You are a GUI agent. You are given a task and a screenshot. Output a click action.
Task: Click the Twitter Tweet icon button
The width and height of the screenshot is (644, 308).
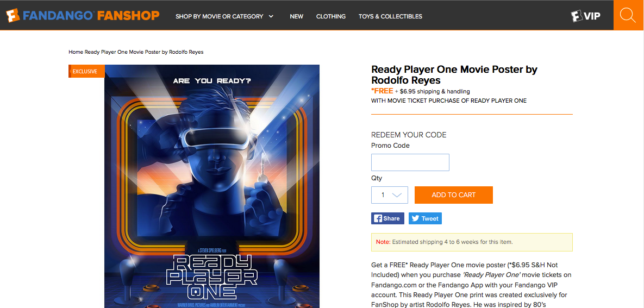(425, 218)
